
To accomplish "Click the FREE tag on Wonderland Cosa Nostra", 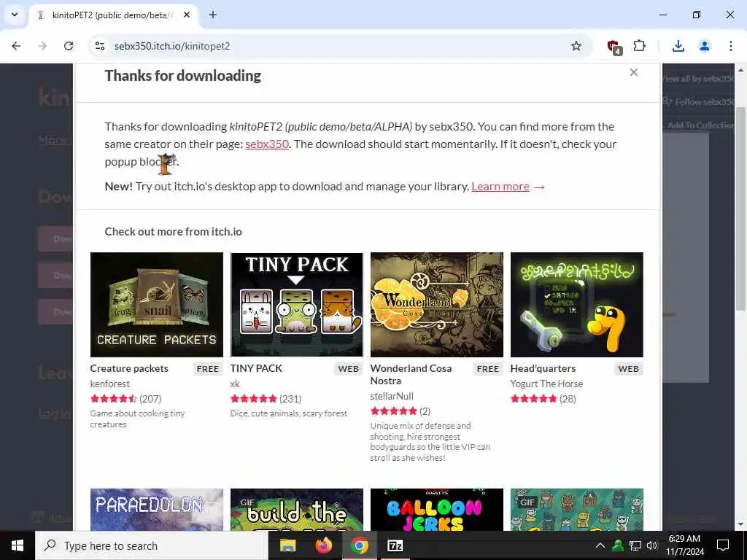I will 488,368.
